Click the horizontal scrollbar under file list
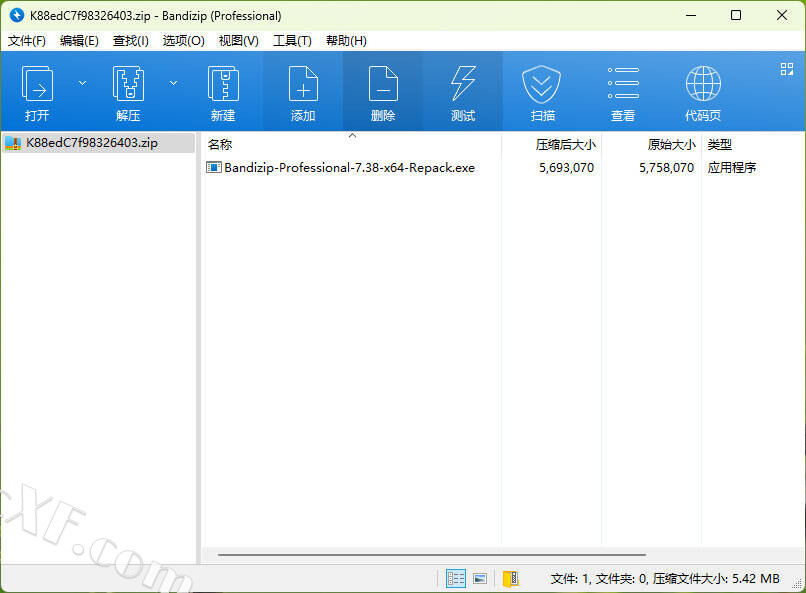This screenshot has width=806, height=593. click(x=432, y=555)
